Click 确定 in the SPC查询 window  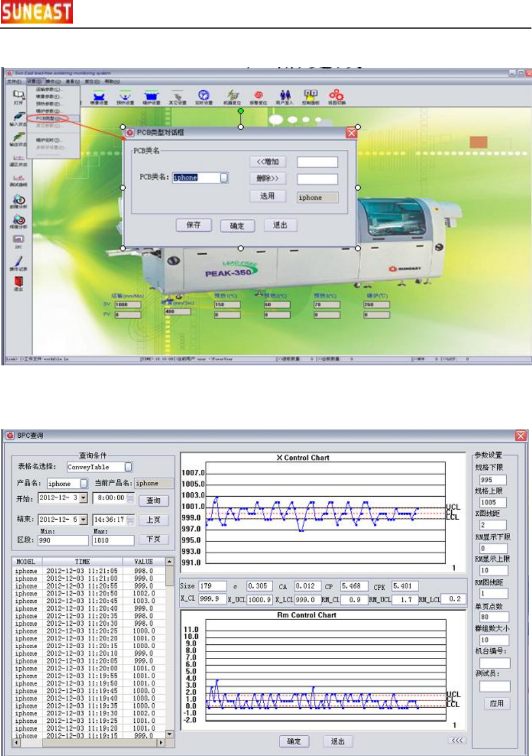pos(294,741)
